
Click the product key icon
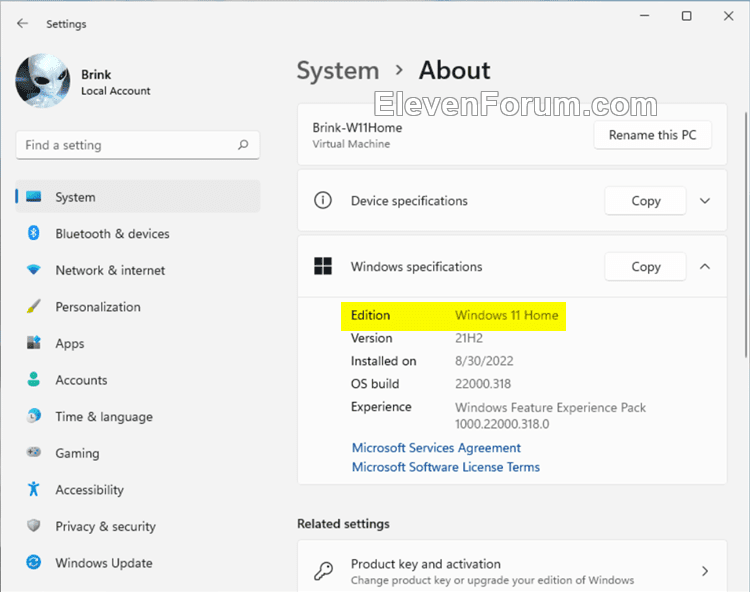(323, 571)
